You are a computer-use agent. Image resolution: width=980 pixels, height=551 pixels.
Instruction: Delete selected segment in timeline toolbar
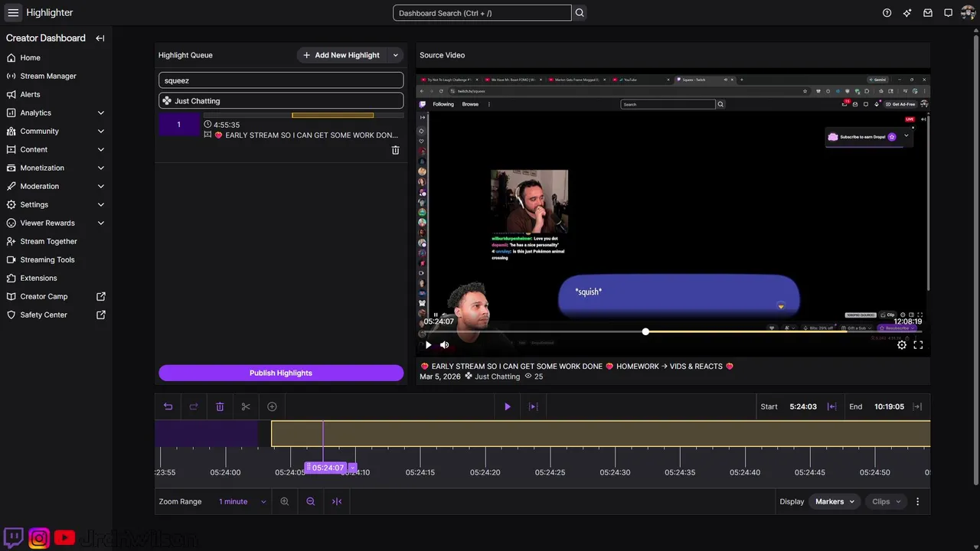click(220, 406)
